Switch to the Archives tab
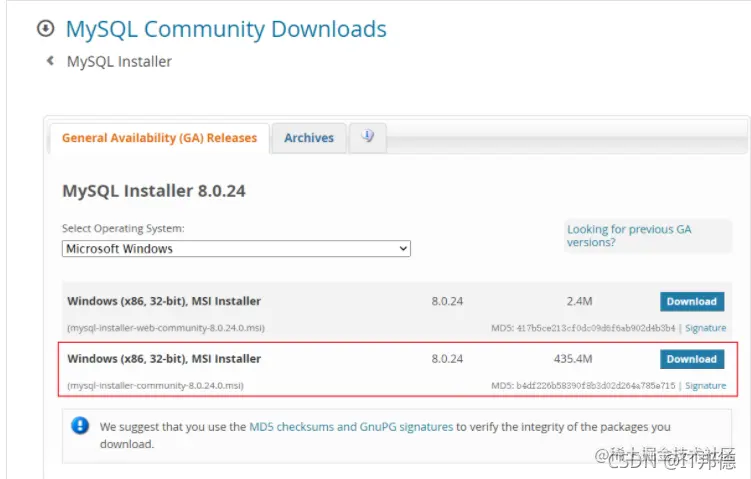The height and width of the screenshot is (479, 751). (x=309, y=138)
